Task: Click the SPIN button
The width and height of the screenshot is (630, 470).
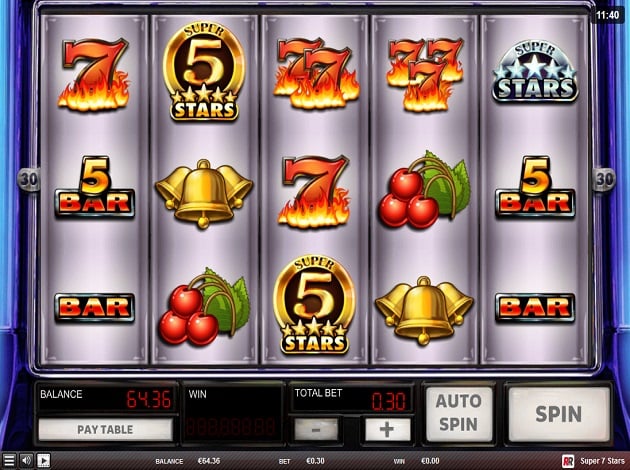Action: click(558, 414)
